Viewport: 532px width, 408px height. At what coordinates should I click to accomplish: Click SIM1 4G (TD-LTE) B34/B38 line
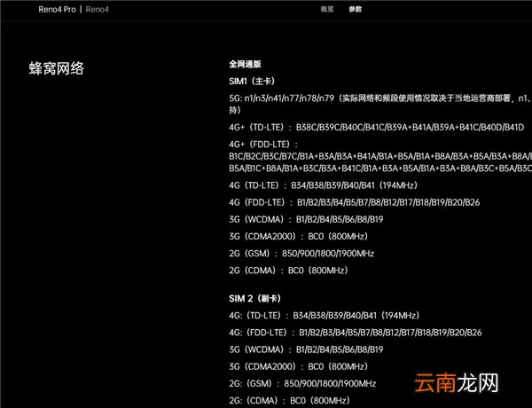pos(324,185)
